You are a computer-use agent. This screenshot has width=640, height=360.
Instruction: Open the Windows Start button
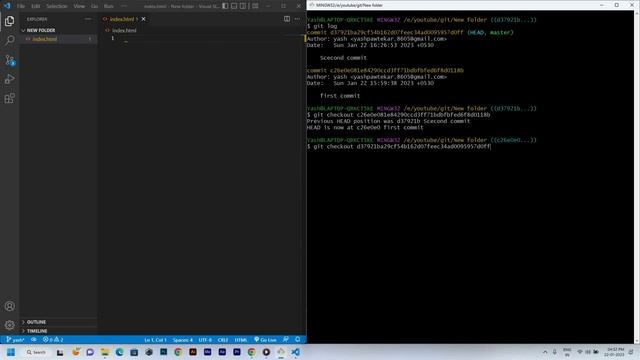tap(11, 352)
